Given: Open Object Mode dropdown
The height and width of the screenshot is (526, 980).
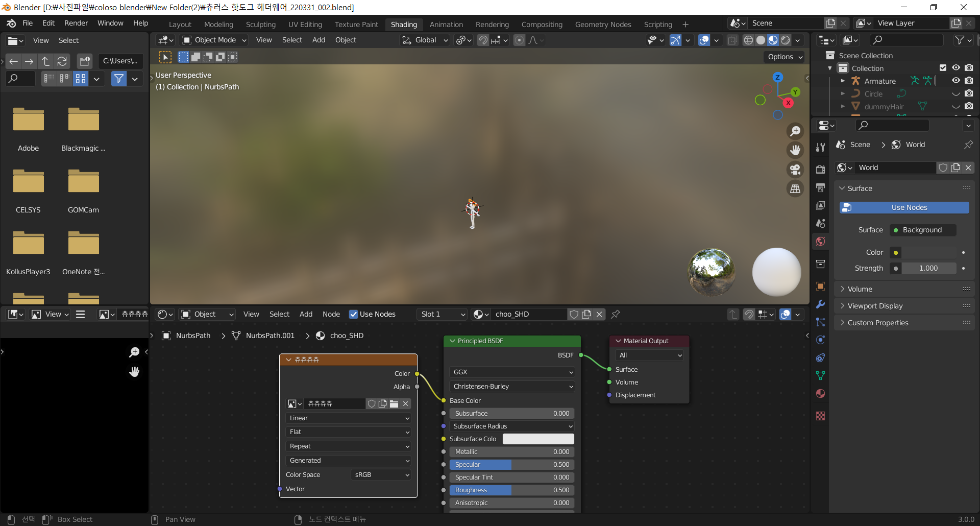Looking at the screenshot, I should (x=214, y=40).
